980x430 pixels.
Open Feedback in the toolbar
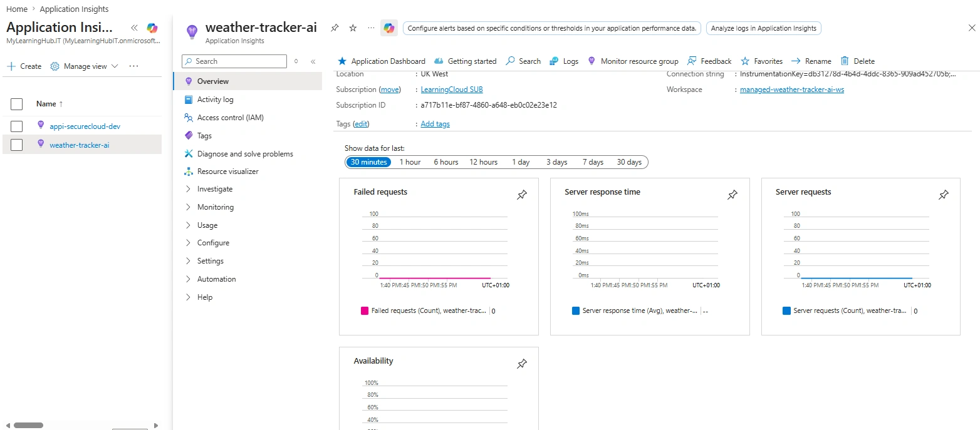709,61
